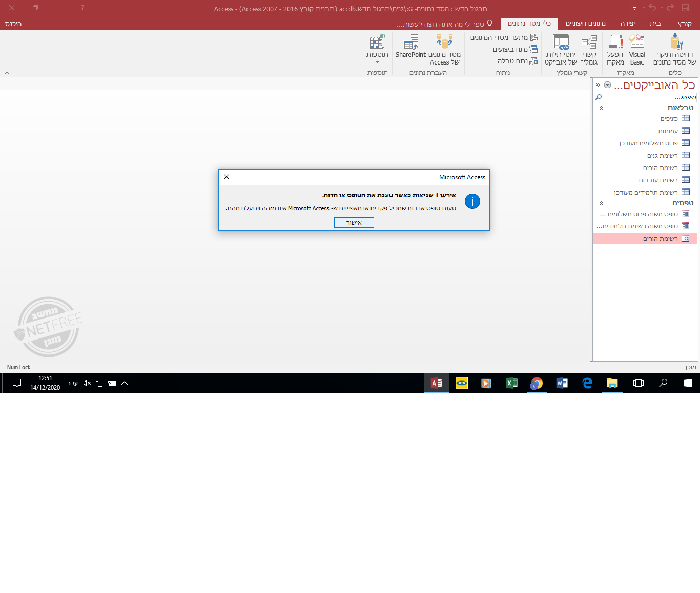Switch to Word on the taskbar
This screenshot has height=593, width=700.
562,383
